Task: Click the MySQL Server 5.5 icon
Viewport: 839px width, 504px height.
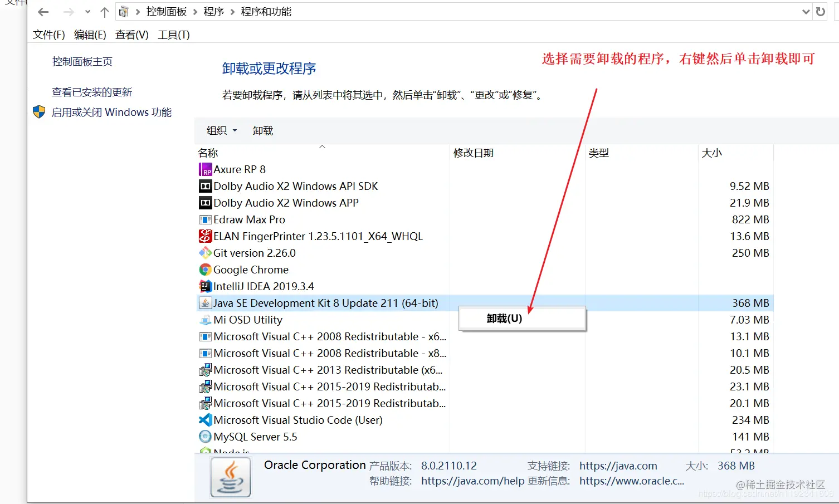Action: click(206, 437)
